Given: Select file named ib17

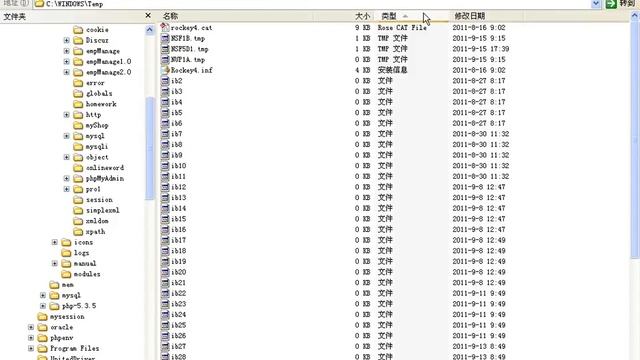Looking at the screenshot, I should (x=178, y=240).
